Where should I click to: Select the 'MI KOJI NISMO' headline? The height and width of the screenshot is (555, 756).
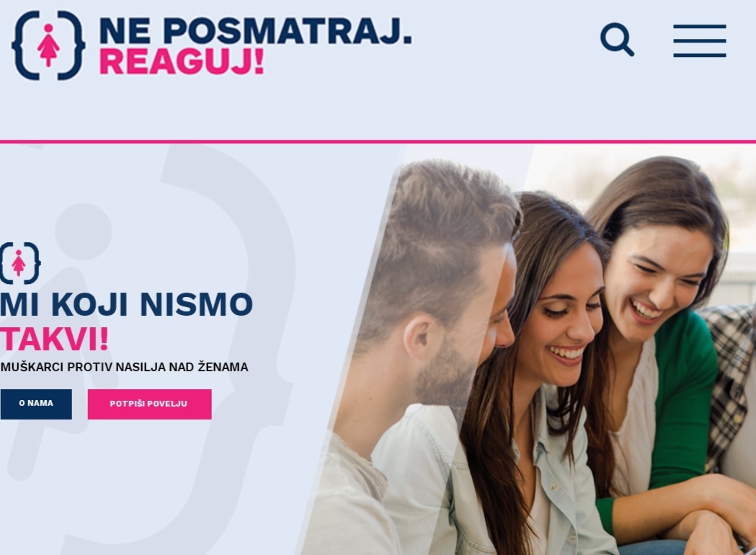coord(126,305)
